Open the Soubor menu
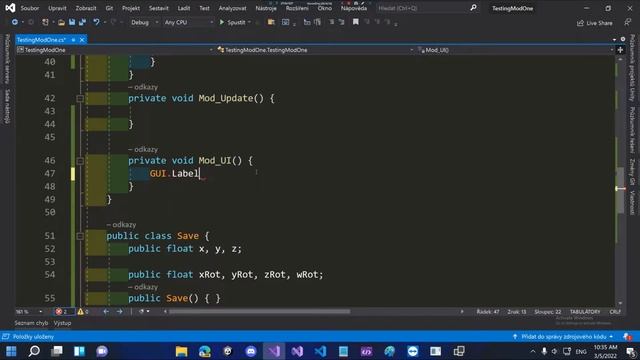Screen dimensions: 640x360 point(30,8)
